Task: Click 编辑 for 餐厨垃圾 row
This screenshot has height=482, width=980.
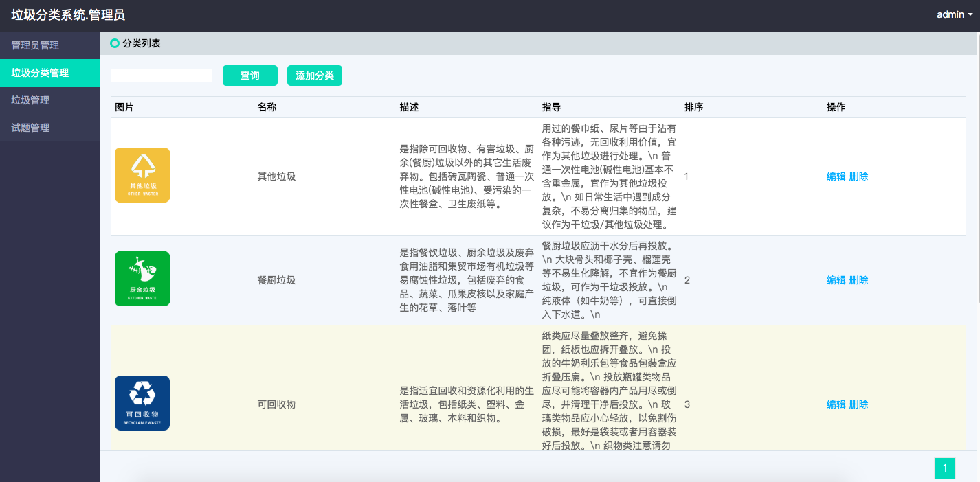Action: click(836, 280)
